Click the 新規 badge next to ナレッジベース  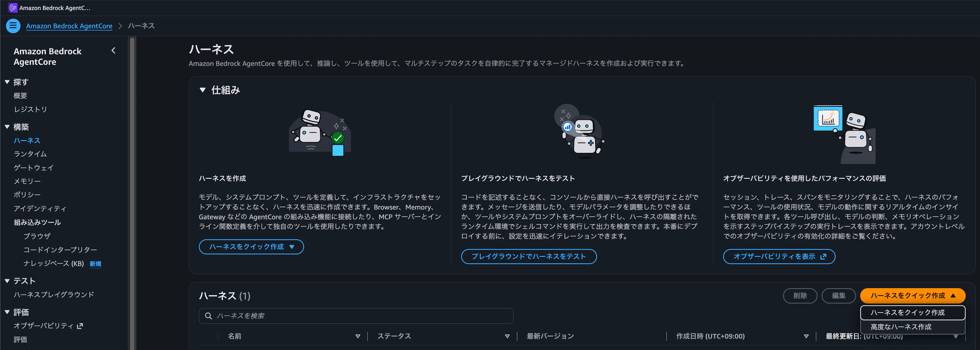tap(96, 264)
